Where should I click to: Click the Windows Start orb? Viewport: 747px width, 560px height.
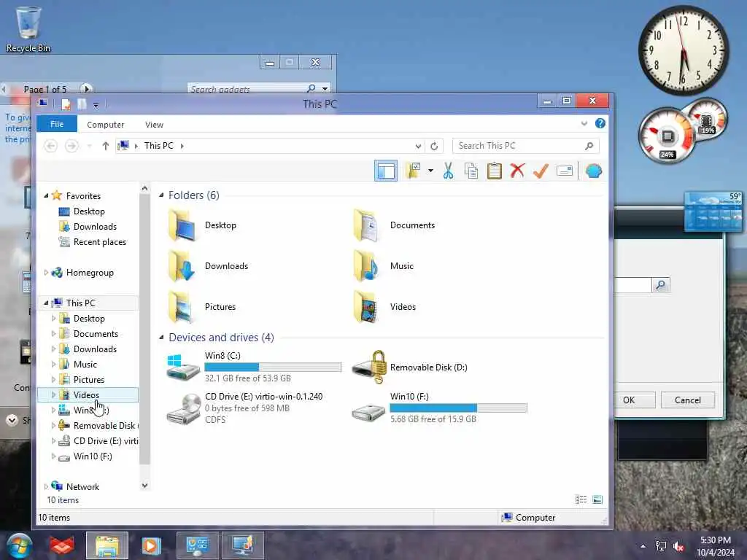(19, 545)
